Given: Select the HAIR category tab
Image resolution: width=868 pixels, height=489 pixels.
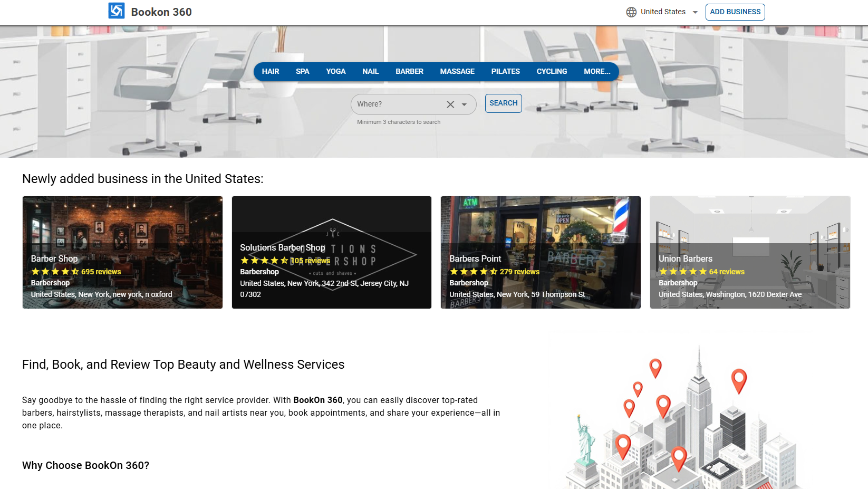Looking at the screenshot, I should 271,72.
